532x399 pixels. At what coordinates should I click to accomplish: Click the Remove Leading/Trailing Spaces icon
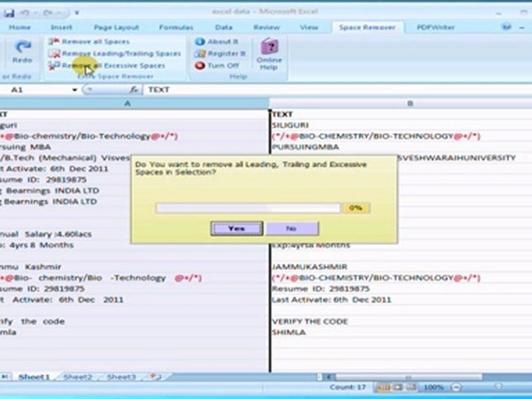[x=54, y=53]
